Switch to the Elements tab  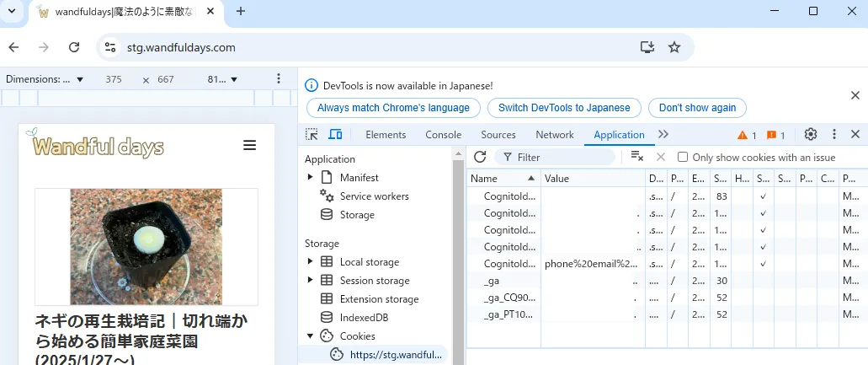tap(386, 135)
